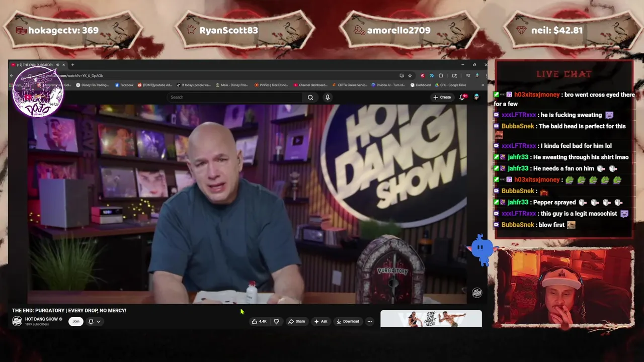This screenshot has width=644, height=362.
Task: Open the YouTube Create menu
Action: [x=442, y=97]
